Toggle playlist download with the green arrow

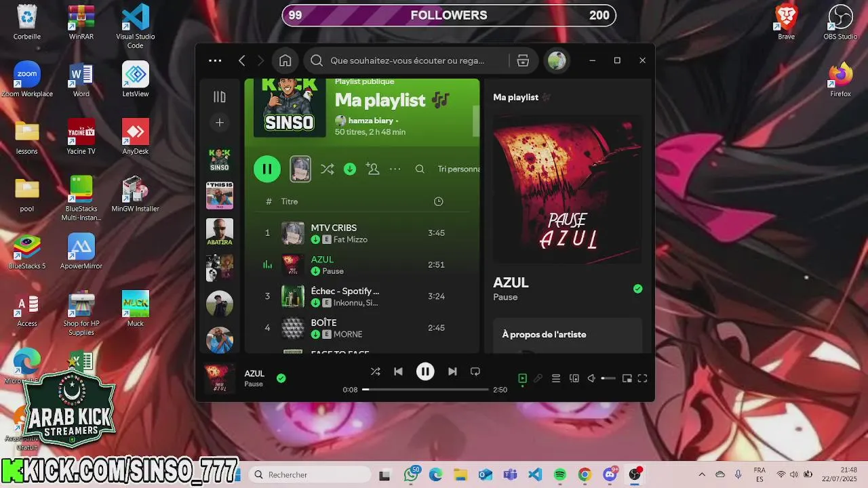350,169
